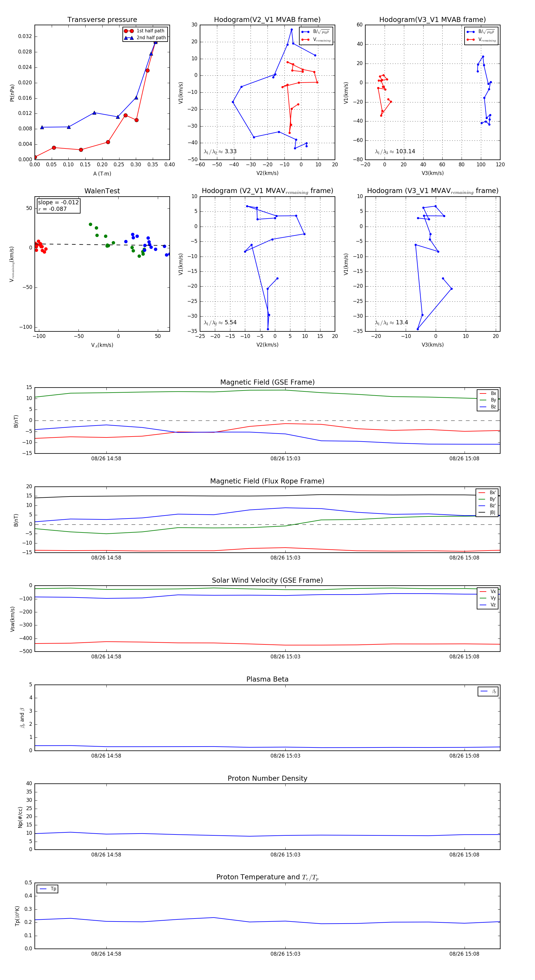The image size is (535, 980).
Task: Click 'Hodogram(V3_V1 MVAB frame)' title
Action: (x=432, y=20)
